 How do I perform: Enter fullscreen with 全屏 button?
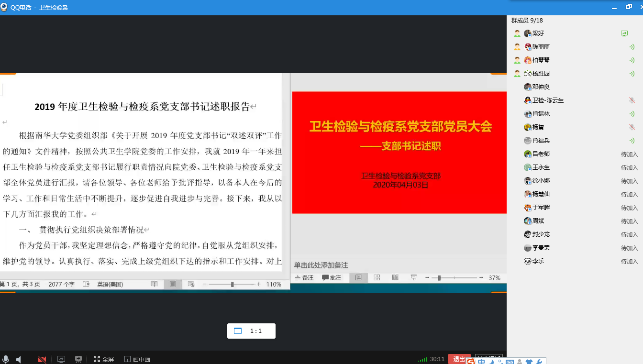[104, 359]
